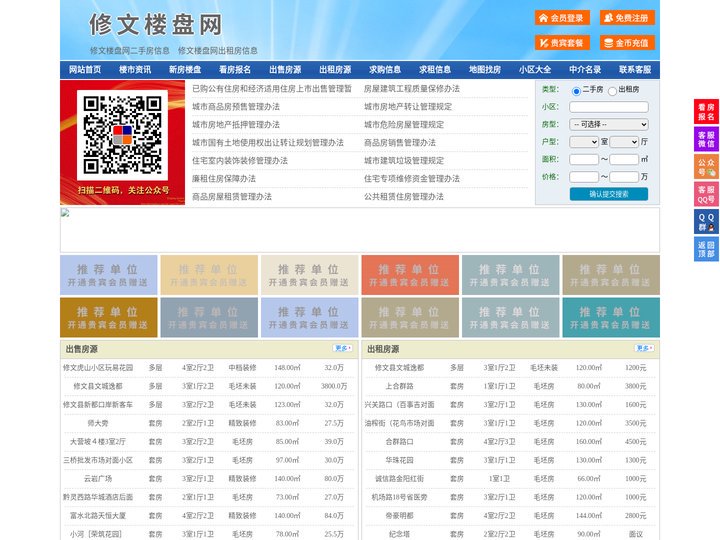The height and width of the screenshot is (540, 720).
Task: Click the minimum 价格 input field
Action: tap(584, 177)
